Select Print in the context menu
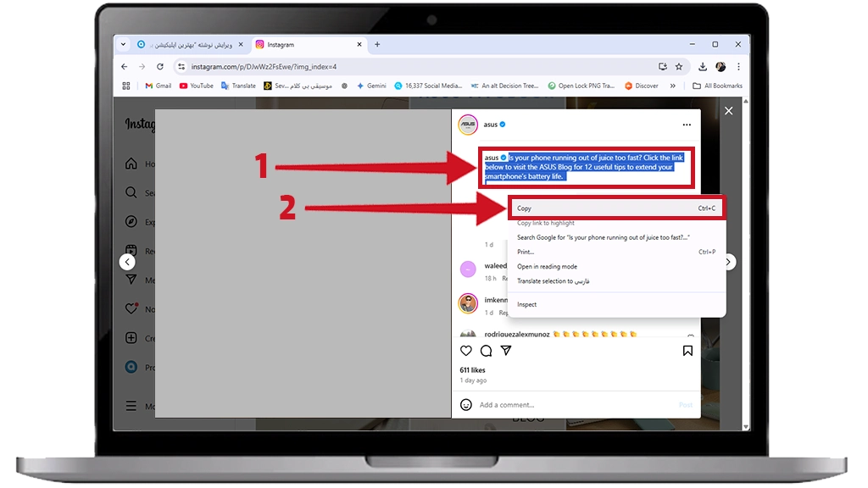 (x=616, y=252)
